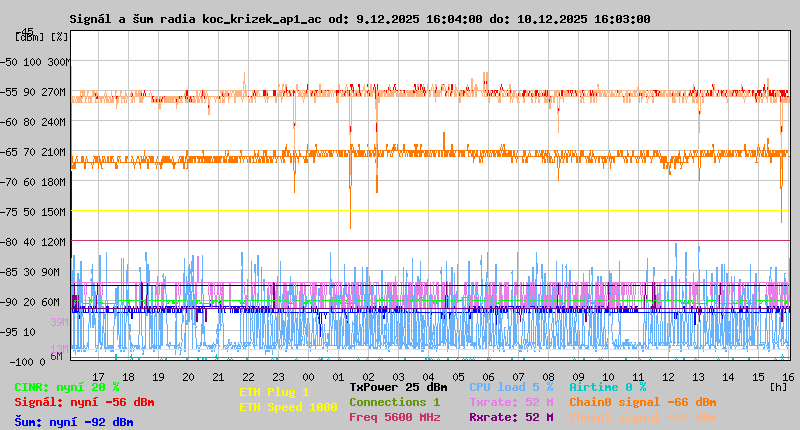Click the blue Šum -92 dBm legend label

(x=73, y=422)
